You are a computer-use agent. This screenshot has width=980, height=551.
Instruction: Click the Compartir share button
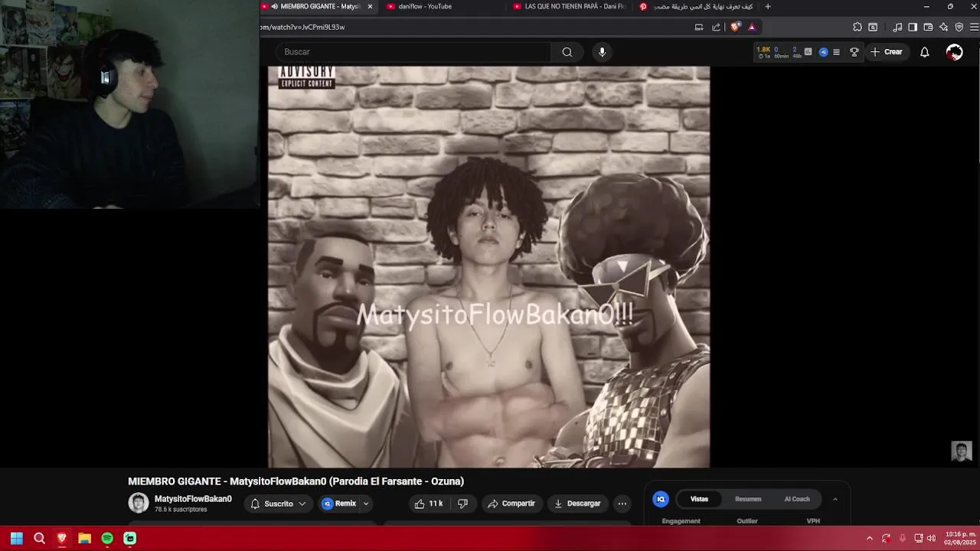pyautogui.click(x=511, y=504)
